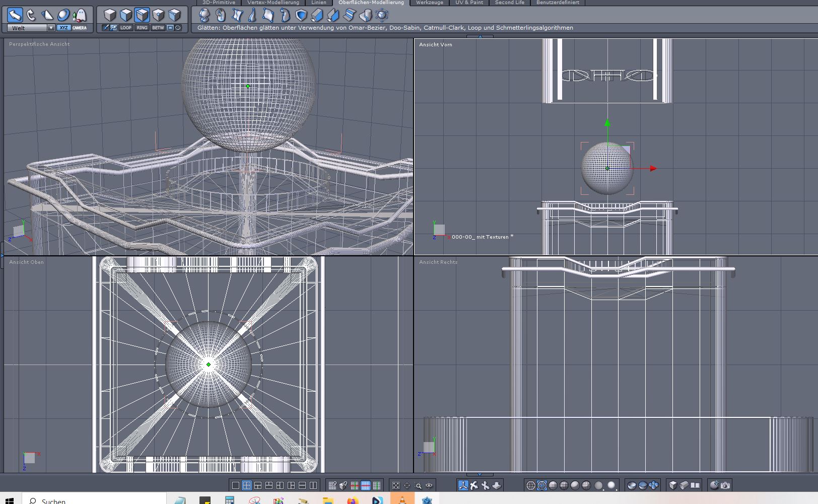Toggle the CAMERA axis mode
The height and width of the screenshot is (504, 818).
80,28
